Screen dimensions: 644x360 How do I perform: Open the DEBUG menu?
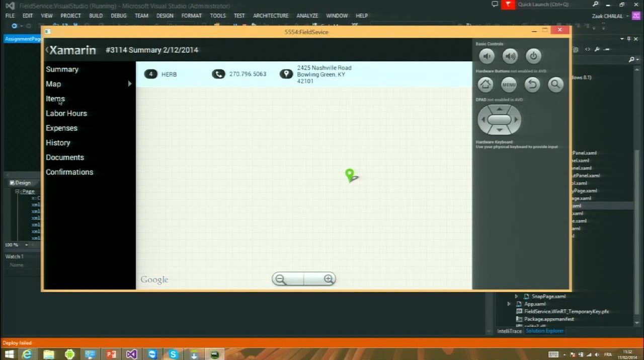tap(119, 16)
